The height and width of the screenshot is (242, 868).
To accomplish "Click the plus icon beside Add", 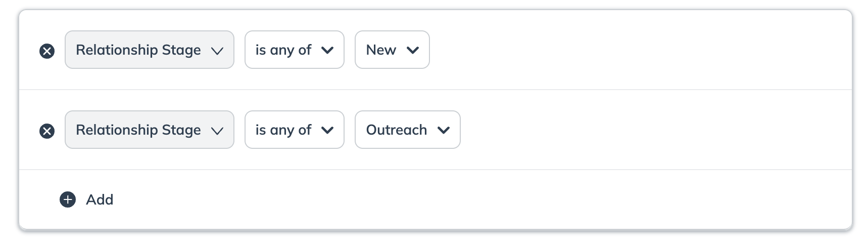I will (x=68, y=199).
